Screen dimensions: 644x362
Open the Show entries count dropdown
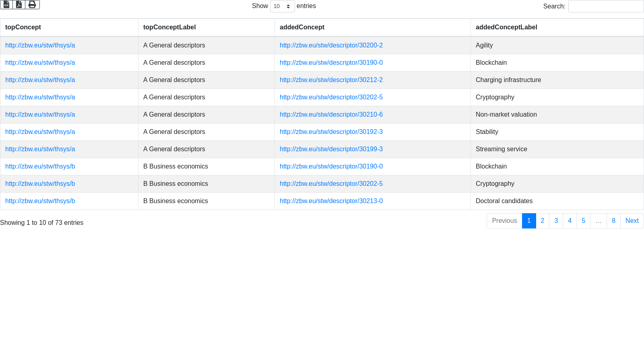(x=282, y=6)
